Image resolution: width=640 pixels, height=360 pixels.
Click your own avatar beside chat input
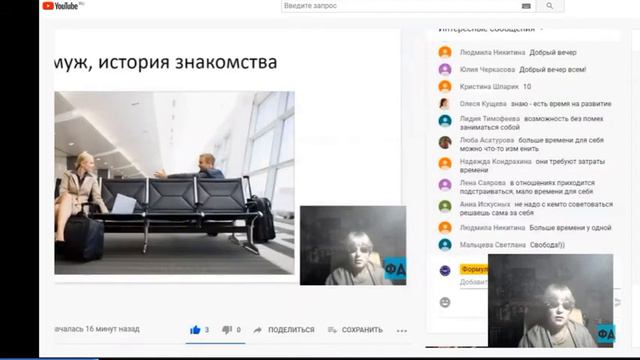click(x=445, y=270)
